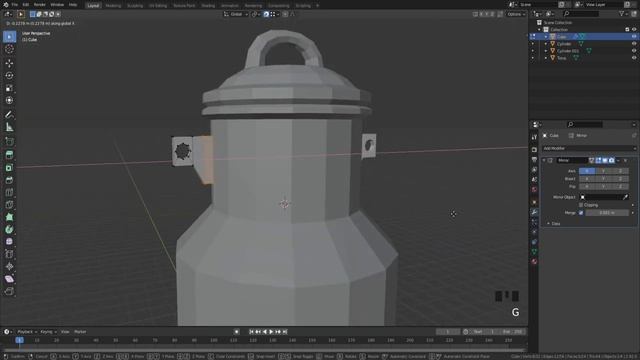Activate the Scale tool

9,88
